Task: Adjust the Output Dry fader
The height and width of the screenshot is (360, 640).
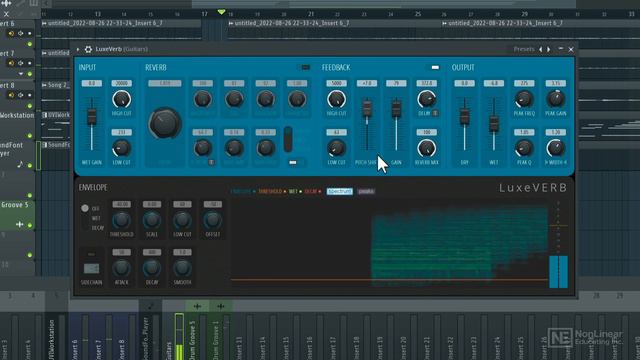Action: pyautogui.click(x=464, y=116)
